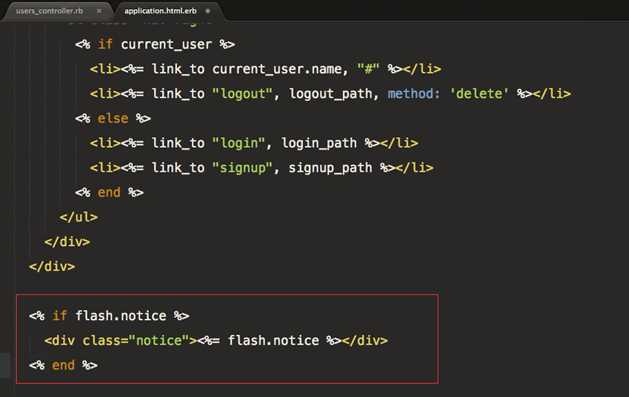The image size is (629, 397).
Task: Click the closing </ul> tag
Action: pos(79,217)
